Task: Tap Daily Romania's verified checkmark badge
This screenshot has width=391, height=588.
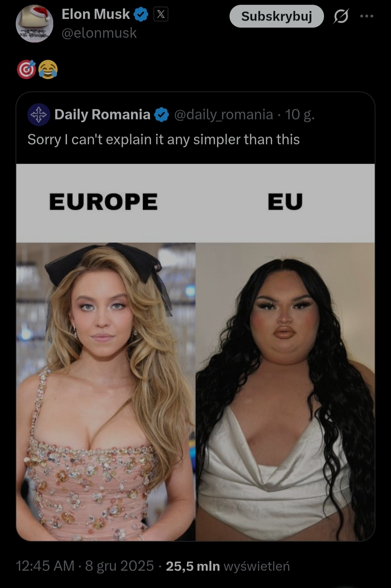Action: coord(161,115)
